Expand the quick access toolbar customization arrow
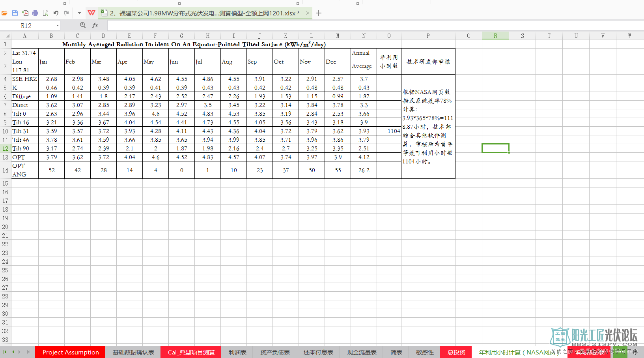 click(79, 13)
